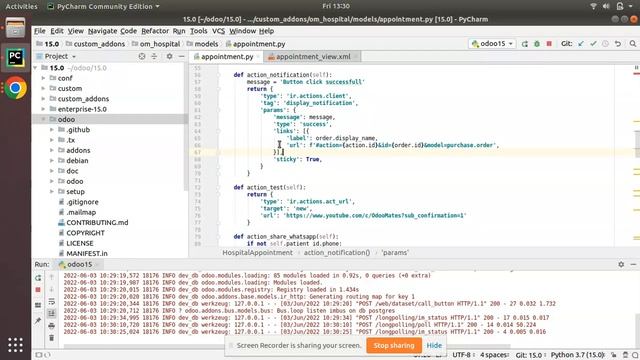Open the Refactor menu

155,31
